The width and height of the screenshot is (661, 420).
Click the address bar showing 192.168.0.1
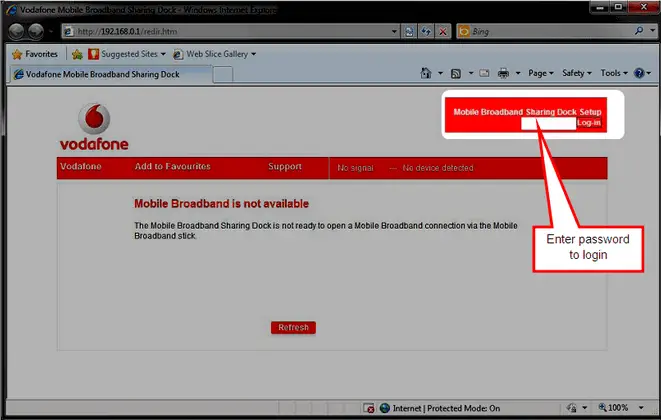pyautogui.click(x=231, y=31)
